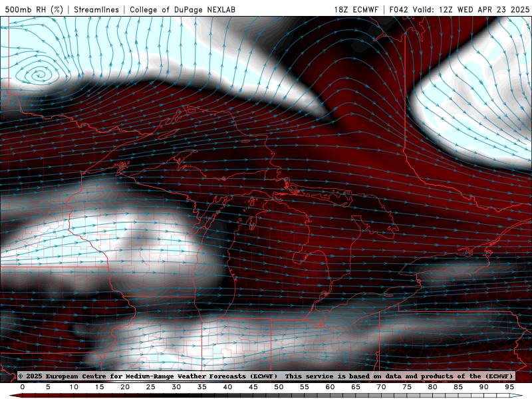This screenshot has height=399, width=532.
Task: Click the 15 label on the humidity scale
Action: click(x=99, y=387)
